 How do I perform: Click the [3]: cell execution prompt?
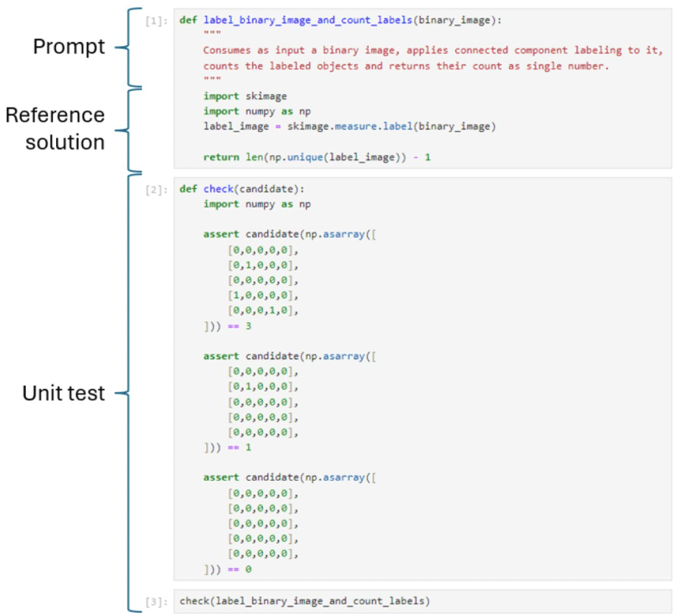[158, 601]
